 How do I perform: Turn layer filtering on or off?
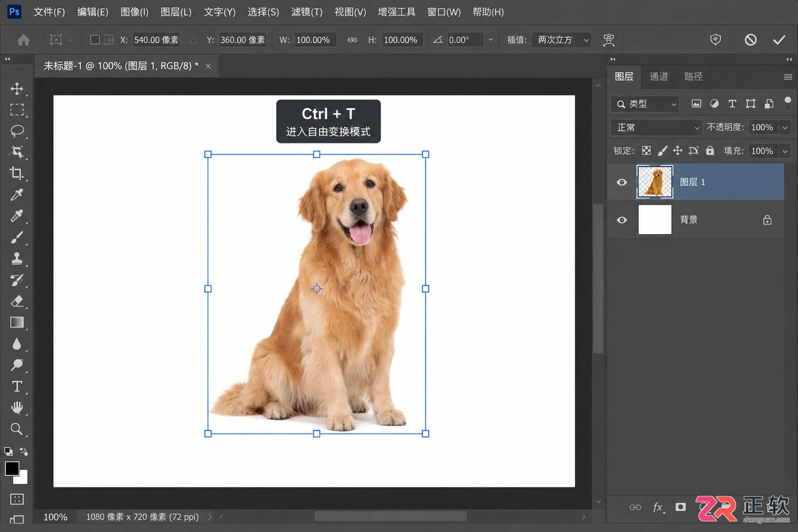coord(787,102)
